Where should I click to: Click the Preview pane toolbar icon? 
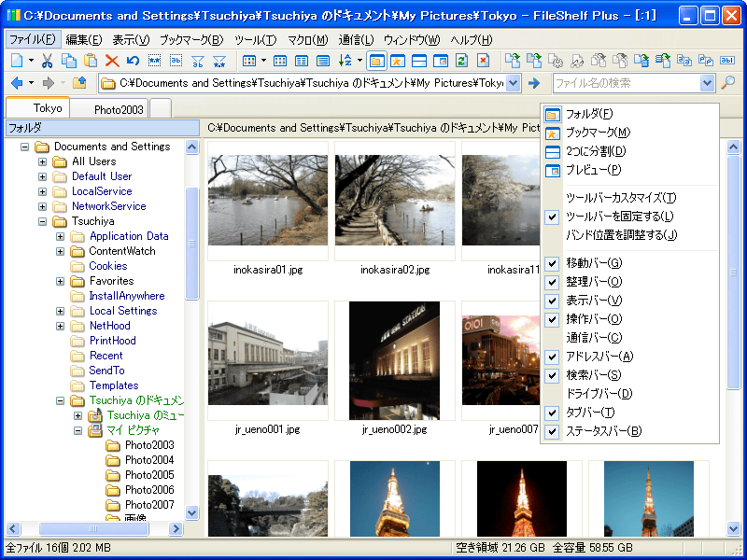click(x=440, y=61)
